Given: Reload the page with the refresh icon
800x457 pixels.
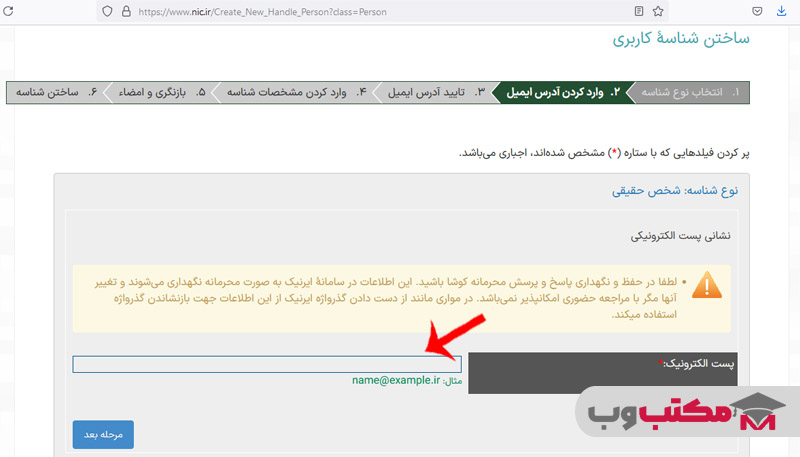Looking at the screenshot, I should point(8,11).
